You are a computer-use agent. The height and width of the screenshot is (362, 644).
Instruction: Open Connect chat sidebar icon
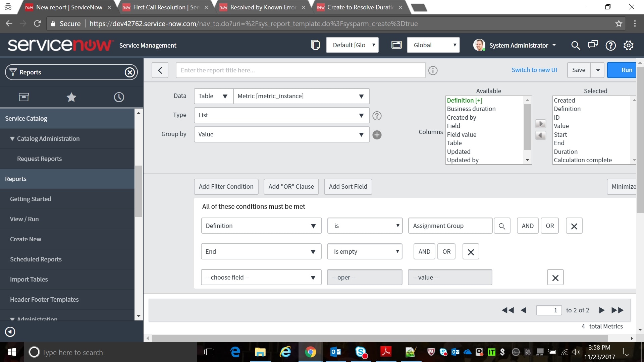pos(593,45)
